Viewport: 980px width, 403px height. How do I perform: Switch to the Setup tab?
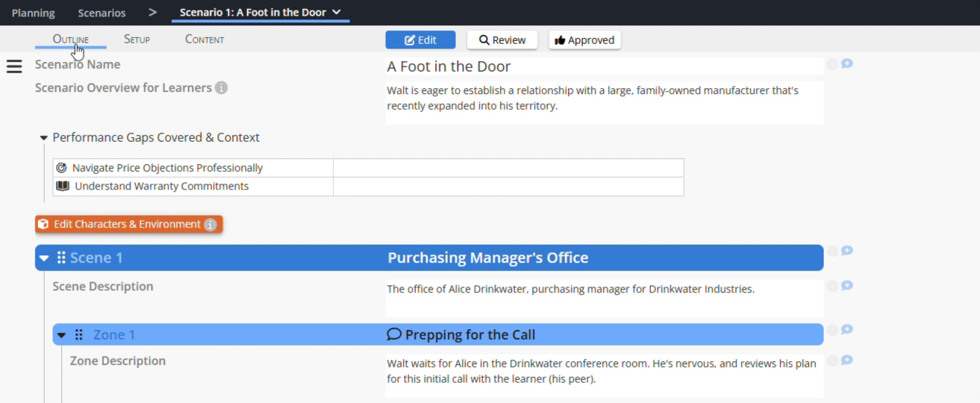tap(137, 40)
